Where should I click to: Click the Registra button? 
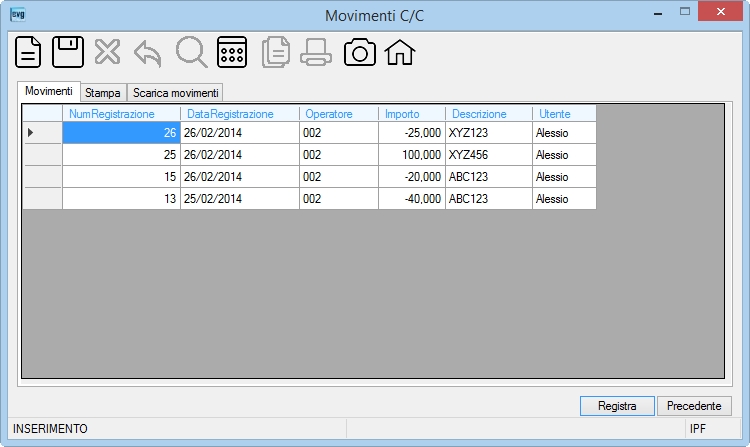(x=617, y=406)
